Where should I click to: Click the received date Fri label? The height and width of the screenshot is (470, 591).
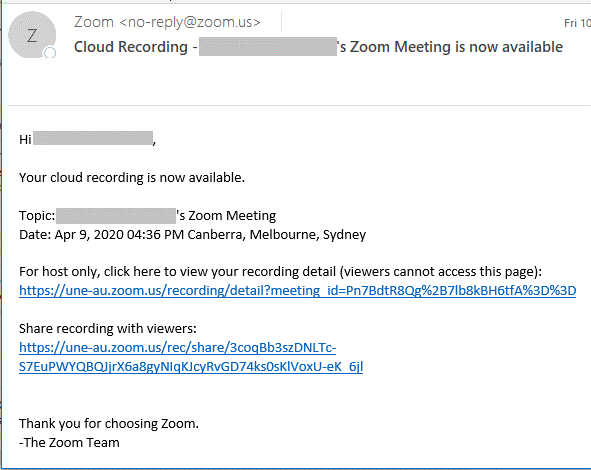point(577,23)
